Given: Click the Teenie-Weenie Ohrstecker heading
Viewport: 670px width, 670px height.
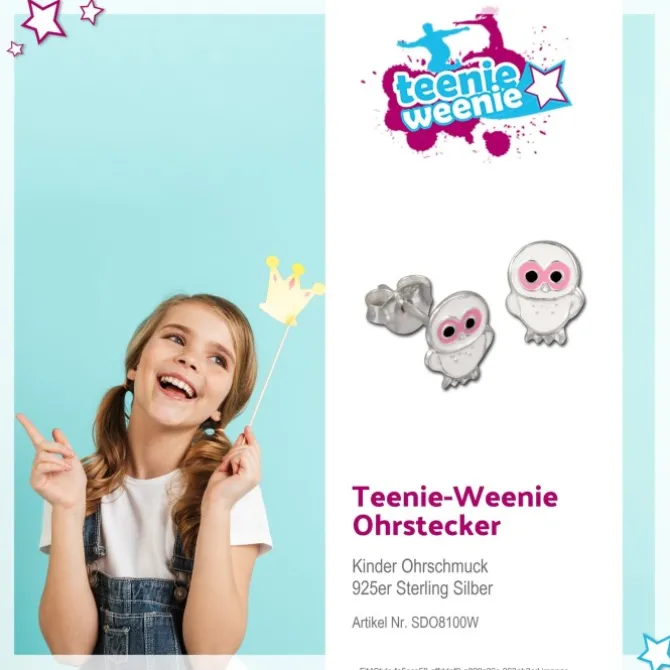Looking at the screenshot, I should pos(455,510).
